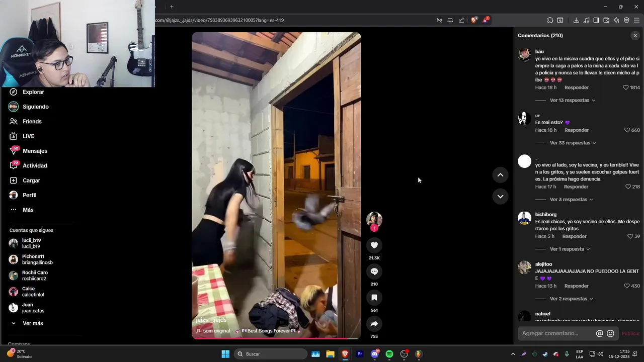Expand 'Ver más' followed accounts list

[x=33, y=323]
